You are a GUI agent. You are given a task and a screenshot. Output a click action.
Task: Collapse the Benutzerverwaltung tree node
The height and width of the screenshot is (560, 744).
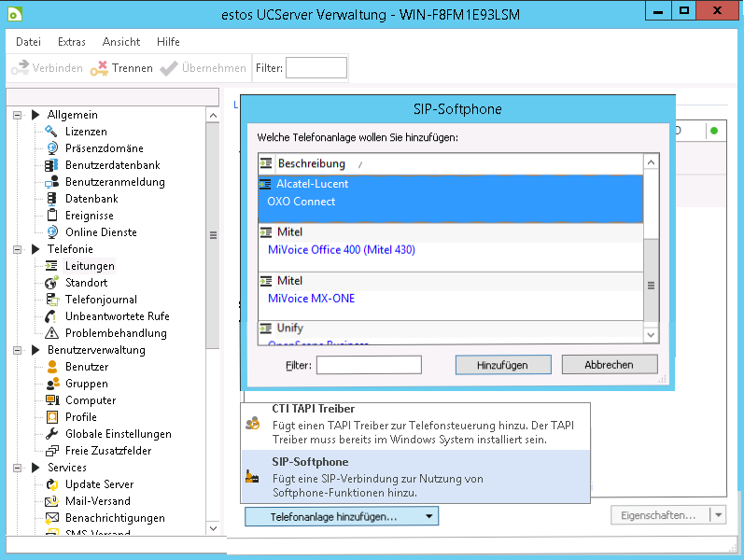17,350
